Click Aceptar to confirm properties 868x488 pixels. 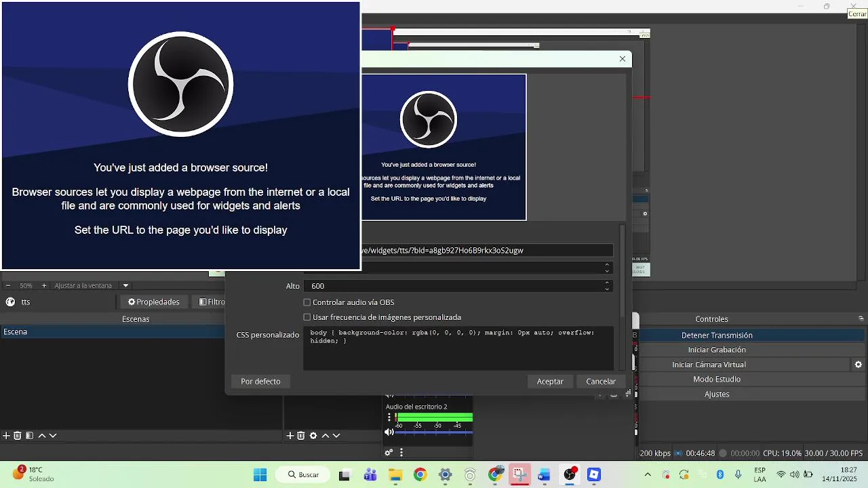pyautogui.click(x=550, y=382)
